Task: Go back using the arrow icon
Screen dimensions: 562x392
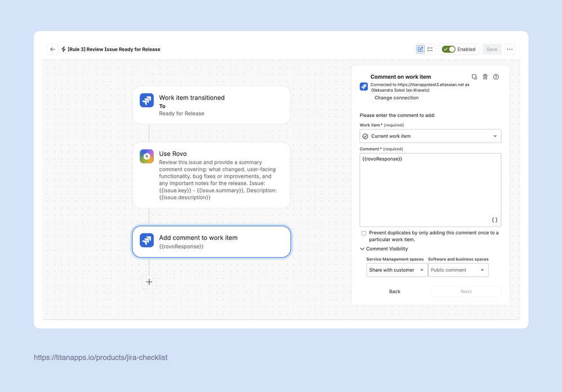Action: click(53, 49)
